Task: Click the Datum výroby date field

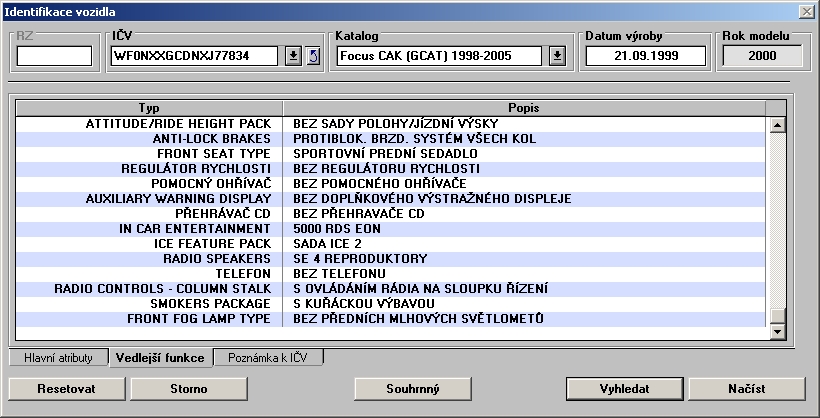Action: (645, 55)
